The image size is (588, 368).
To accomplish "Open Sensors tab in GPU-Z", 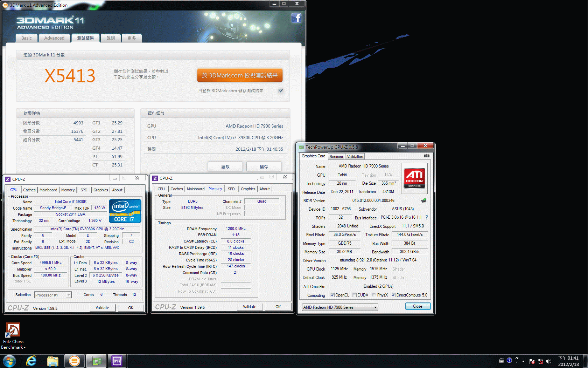I will (x=336, y=157).
